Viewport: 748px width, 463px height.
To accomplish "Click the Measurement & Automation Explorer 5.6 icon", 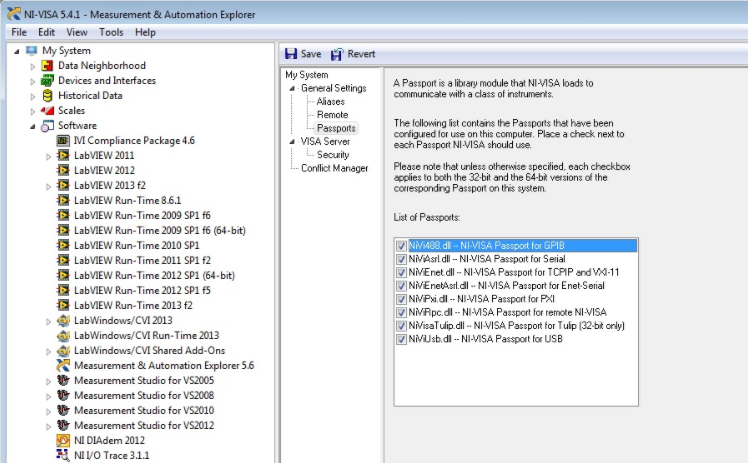I will (x=63, y=365).
